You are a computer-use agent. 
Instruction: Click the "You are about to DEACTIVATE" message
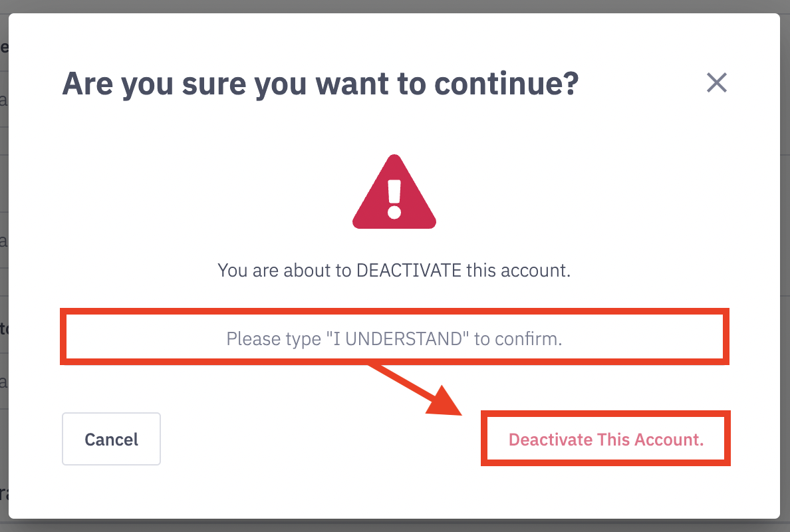394,271
